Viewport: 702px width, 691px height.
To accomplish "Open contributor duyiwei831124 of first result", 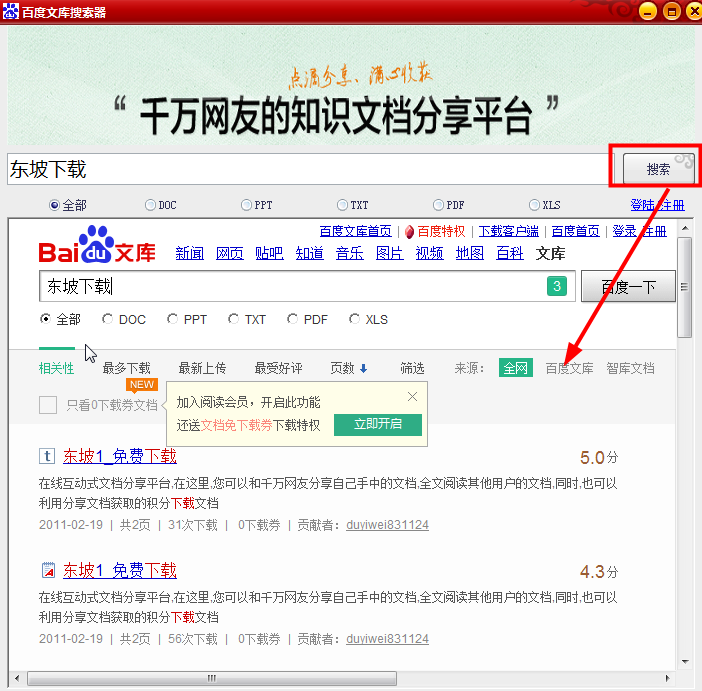I will click(x=387, y=525).
